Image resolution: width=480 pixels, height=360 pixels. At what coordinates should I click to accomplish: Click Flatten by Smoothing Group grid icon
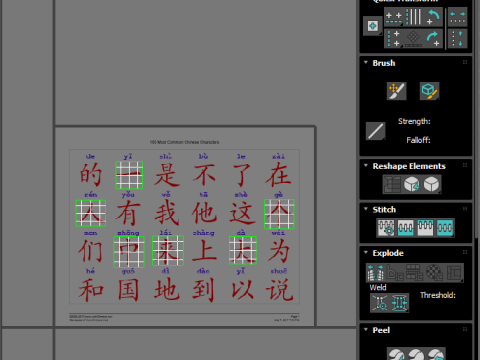click(415, 273)
